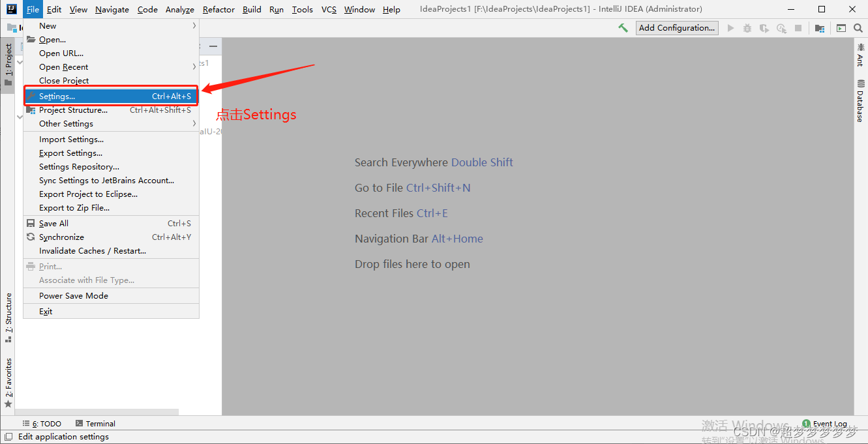
Task: Open the Navigate menu
Action: pos(112,9)
